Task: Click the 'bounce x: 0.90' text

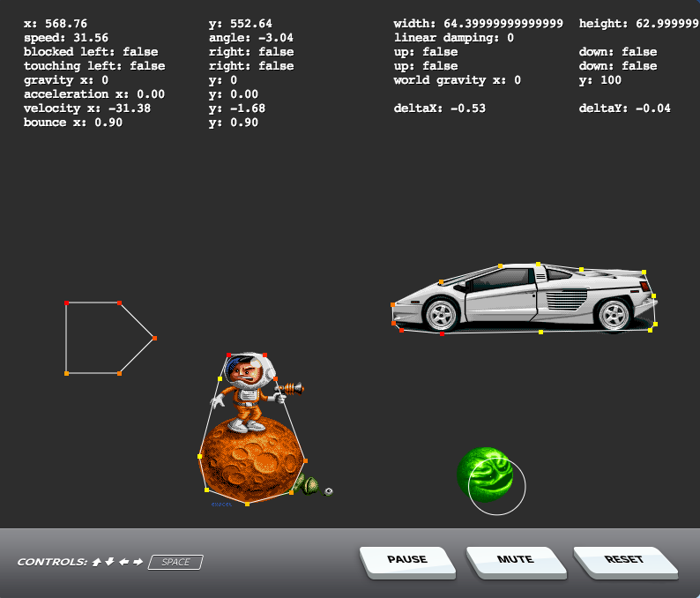Action: (73, 123)
